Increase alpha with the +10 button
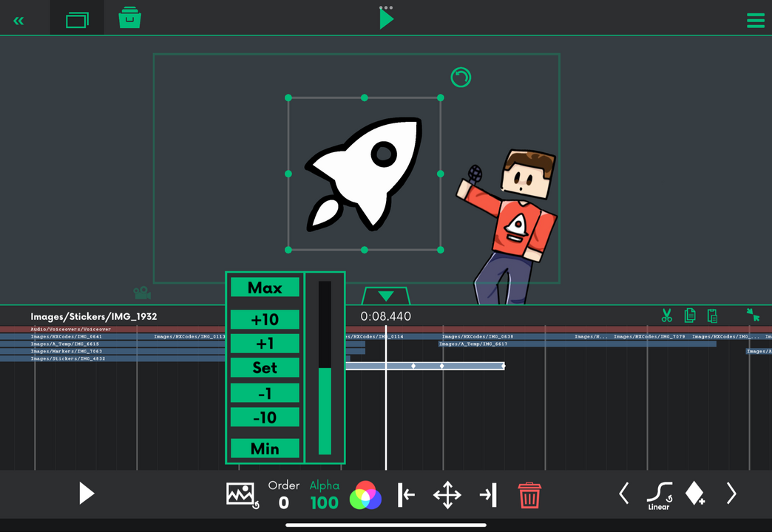 265,319
